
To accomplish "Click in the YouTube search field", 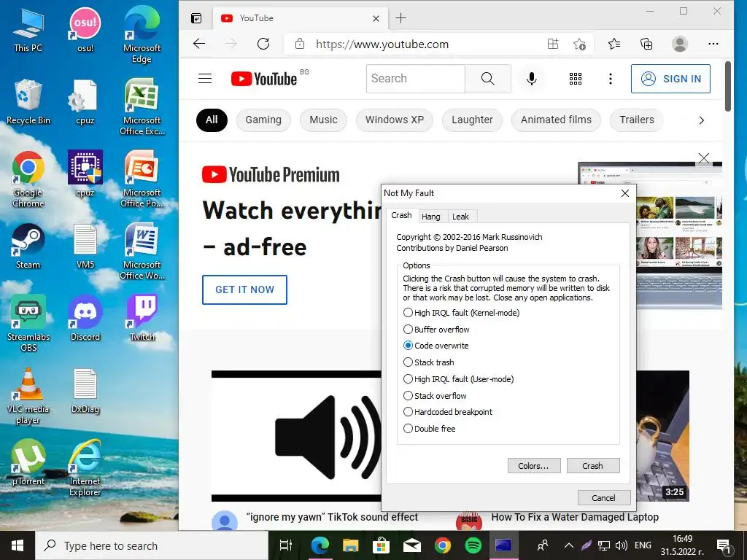I will point(415,79).
